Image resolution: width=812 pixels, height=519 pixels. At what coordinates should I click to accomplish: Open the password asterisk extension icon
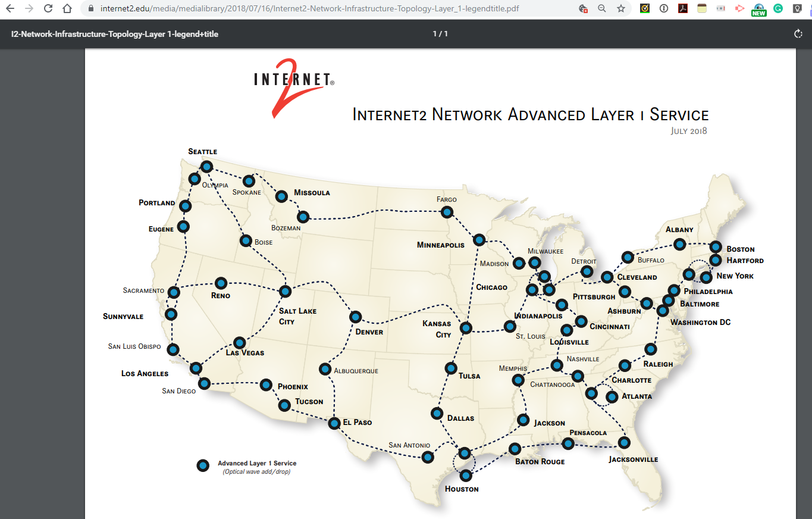(x=721, y=9)
